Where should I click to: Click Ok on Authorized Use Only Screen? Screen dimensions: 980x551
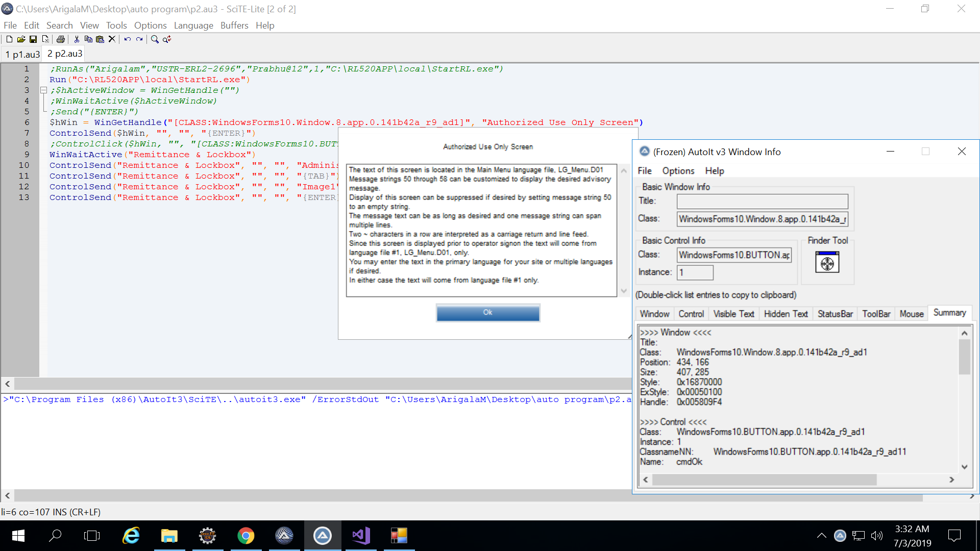[488, 313]
